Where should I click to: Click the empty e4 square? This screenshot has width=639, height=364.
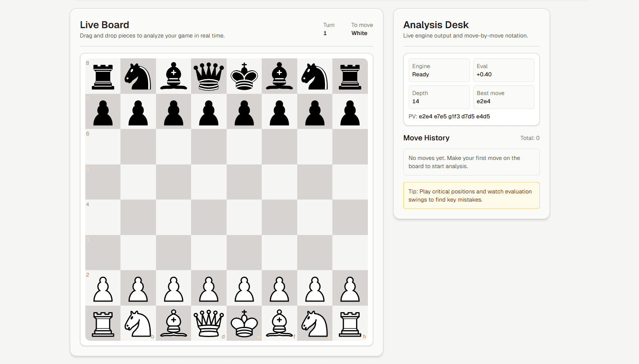[244, 218]
